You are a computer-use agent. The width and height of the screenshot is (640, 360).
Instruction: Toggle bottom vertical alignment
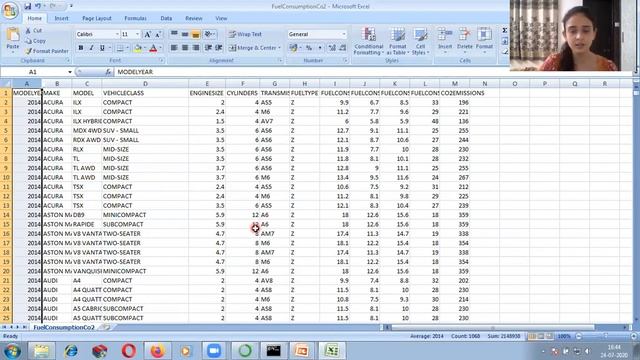pyautogui.click(x=196, y=34)
